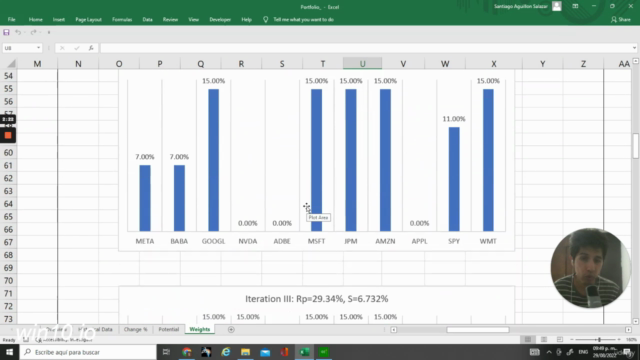The height and width of the screenshot is (360, 640).
Task: Click the Enter checkmark icon in formula bar
Action: click(77, 48)
